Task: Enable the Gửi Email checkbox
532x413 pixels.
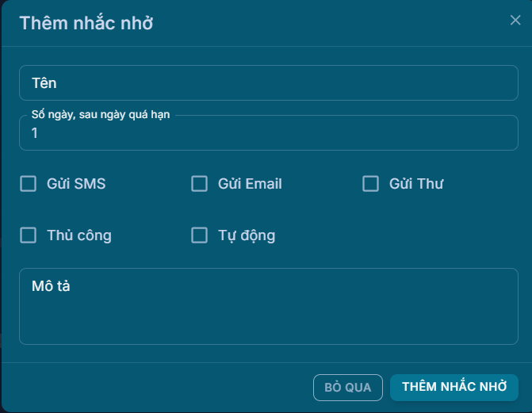Action: coord(200,184)
